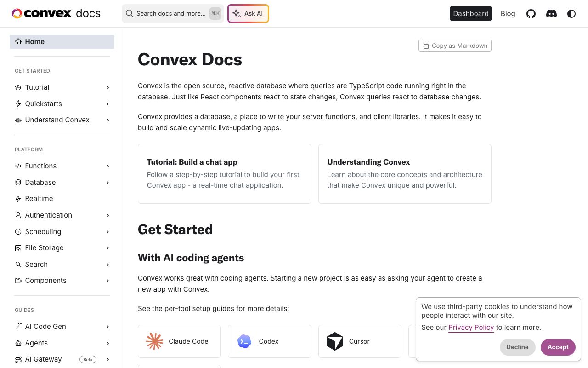Image resolution: width=588 pixels, height=368 pixels.
Task: Open the Tutorial: Build a chat app card
Action: (x=225, y=174)
